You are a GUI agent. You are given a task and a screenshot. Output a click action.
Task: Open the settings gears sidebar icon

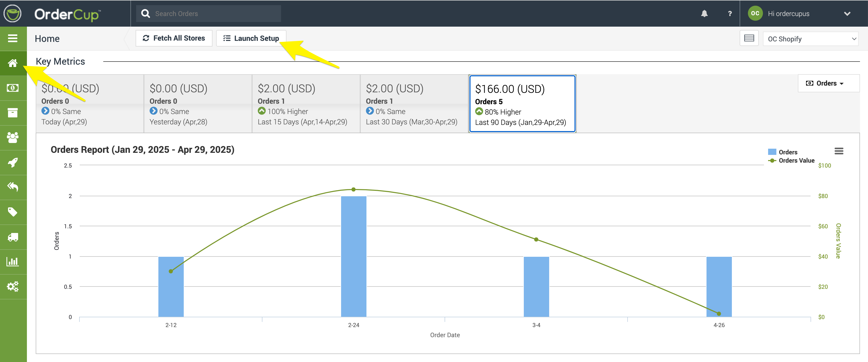click(13, 286)
